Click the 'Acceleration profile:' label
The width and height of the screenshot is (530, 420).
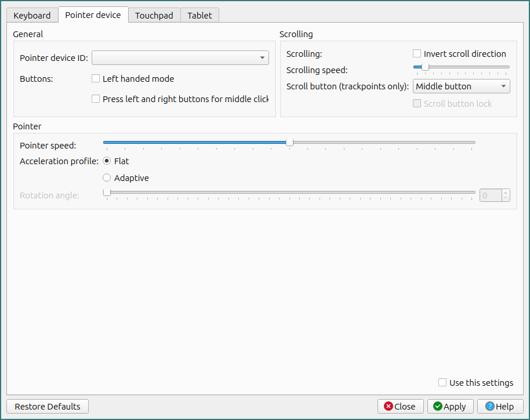(x=59, y=161)
